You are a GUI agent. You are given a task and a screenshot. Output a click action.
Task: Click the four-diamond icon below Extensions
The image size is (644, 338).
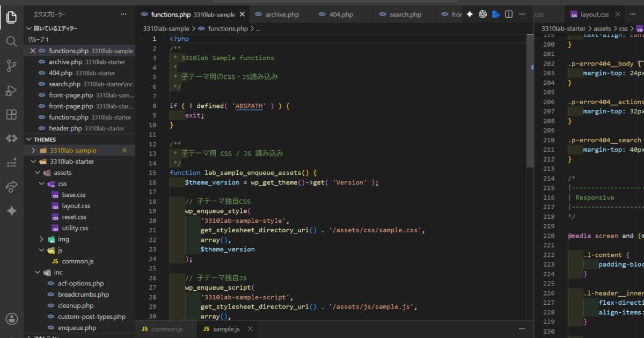[x=11, y=138]
